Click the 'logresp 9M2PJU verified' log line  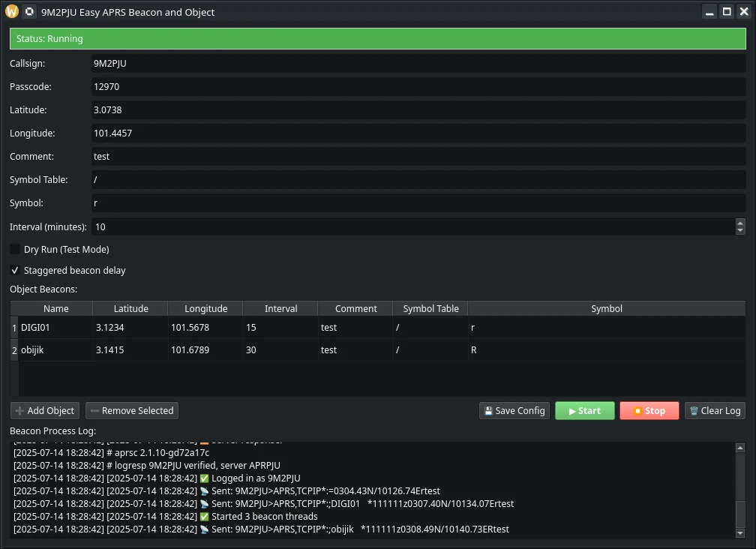147,466
